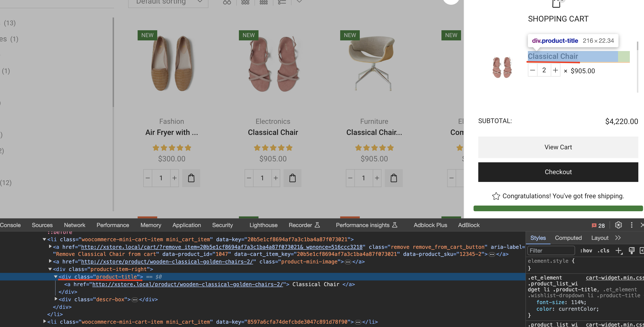Screen dimensions: 644x327
Task: Open cart-widget.min.css source link
Action: 615,278
